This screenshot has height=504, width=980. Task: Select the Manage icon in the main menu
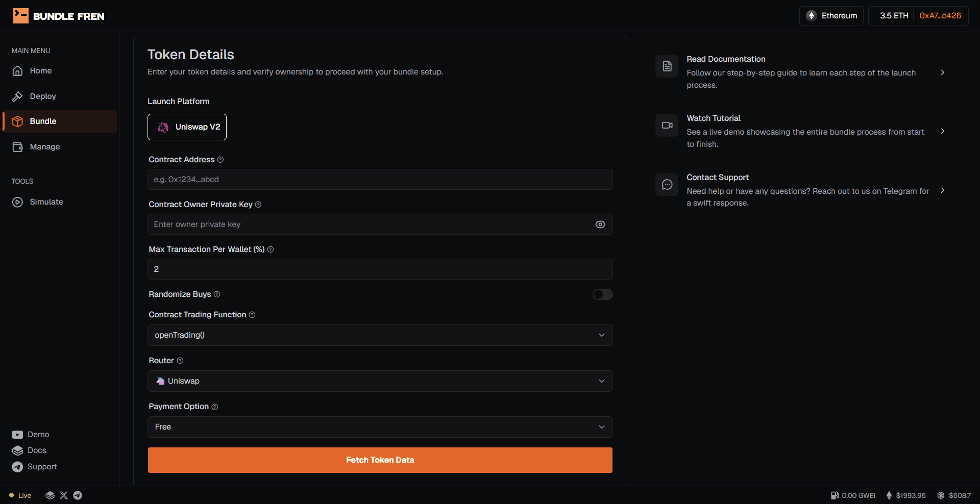tap(17, 147)
